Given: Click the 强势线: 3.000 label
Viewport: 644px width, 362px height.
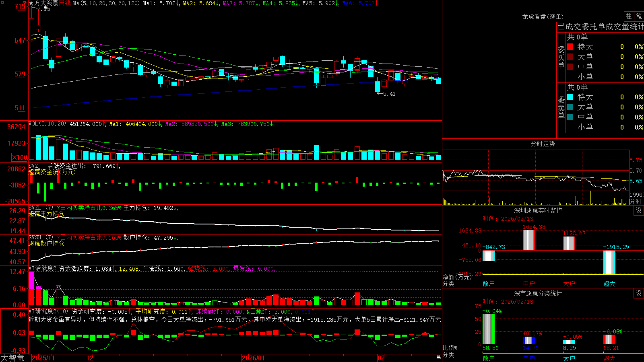Looking at the screenshot, I should point(208,268).
